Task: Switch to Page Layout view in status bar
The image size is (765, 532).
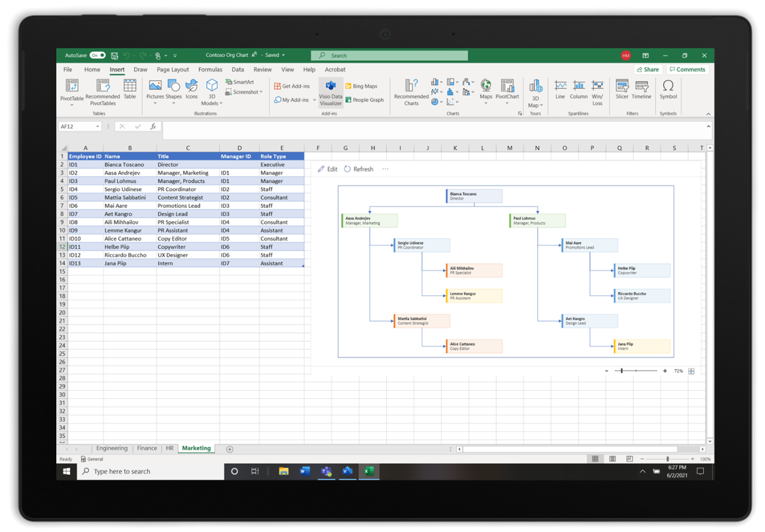Action: pos(612,459)
